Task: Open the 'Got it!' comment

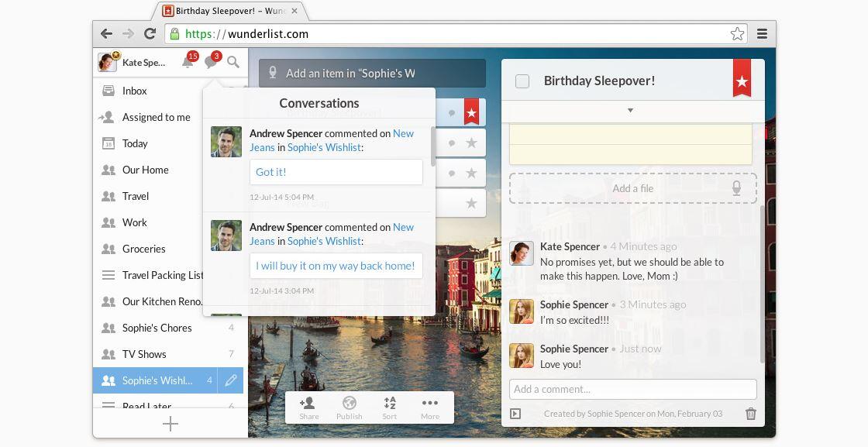Action: tap(336, 172)
